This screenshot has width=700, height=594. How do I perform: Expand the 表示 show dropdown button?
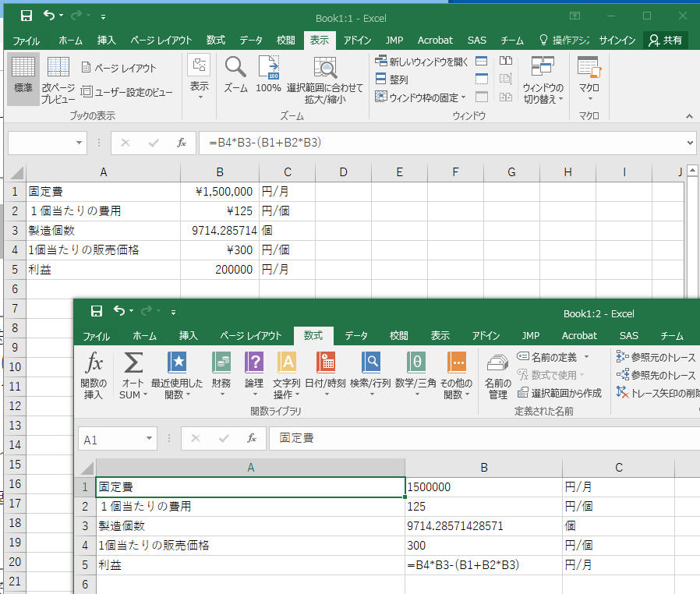[200, 78]
